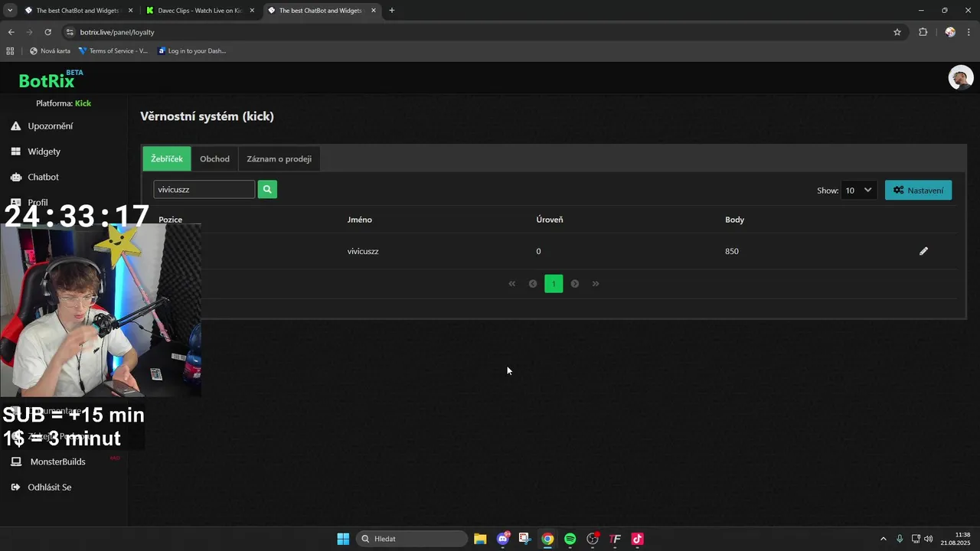Go to previous page arrow
Viewport: 980px width, 551px height.
(x=533, y=284)
